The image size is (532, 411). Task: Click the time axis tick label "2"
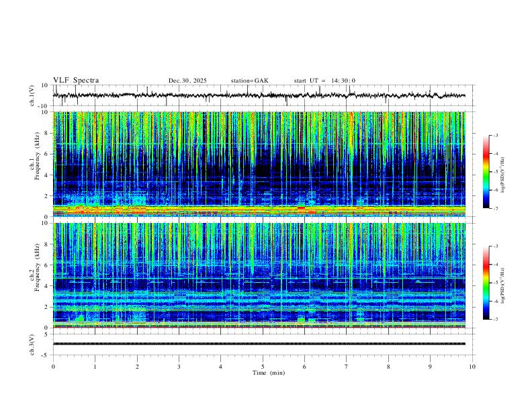pyautogui.click(x=137, y=367)
